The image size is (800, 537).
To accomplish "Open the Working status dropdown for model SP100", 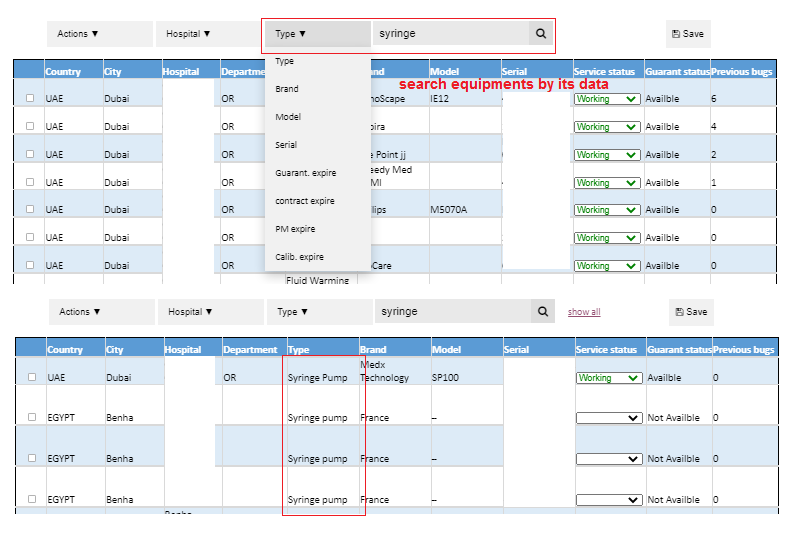I will [x=608, y=378].
